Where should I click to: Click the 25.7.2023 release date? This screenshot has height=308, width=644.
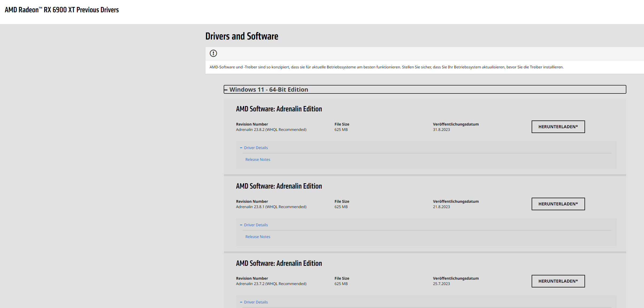tap(441, 284)
